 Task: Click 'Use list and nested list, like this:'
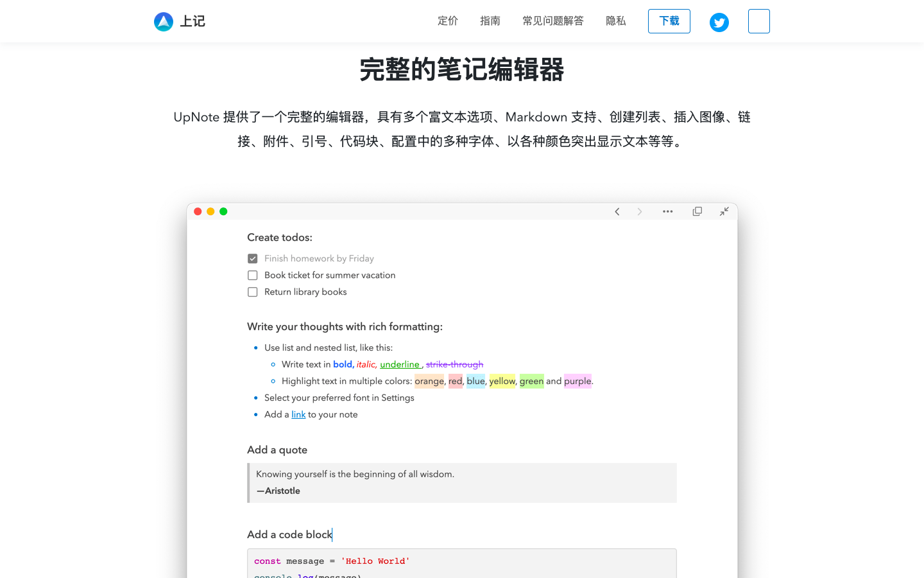pyautogui.click(x=329, y=347)
